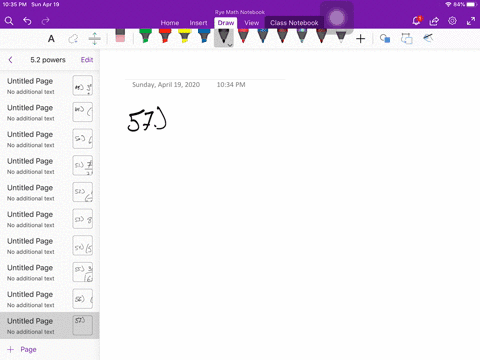Select the Lasso Select tool
The height and width of the screenshot is (360, 480).
(73, 39)
